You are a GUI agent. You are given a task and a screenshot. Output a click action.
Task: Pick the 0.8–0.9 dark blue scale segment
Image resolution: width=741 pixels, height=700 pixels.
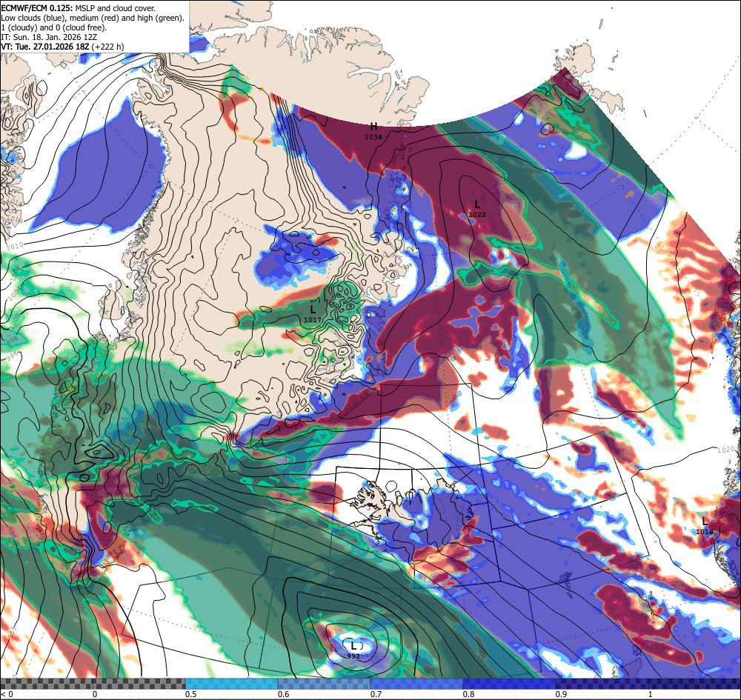click(510, 684)
